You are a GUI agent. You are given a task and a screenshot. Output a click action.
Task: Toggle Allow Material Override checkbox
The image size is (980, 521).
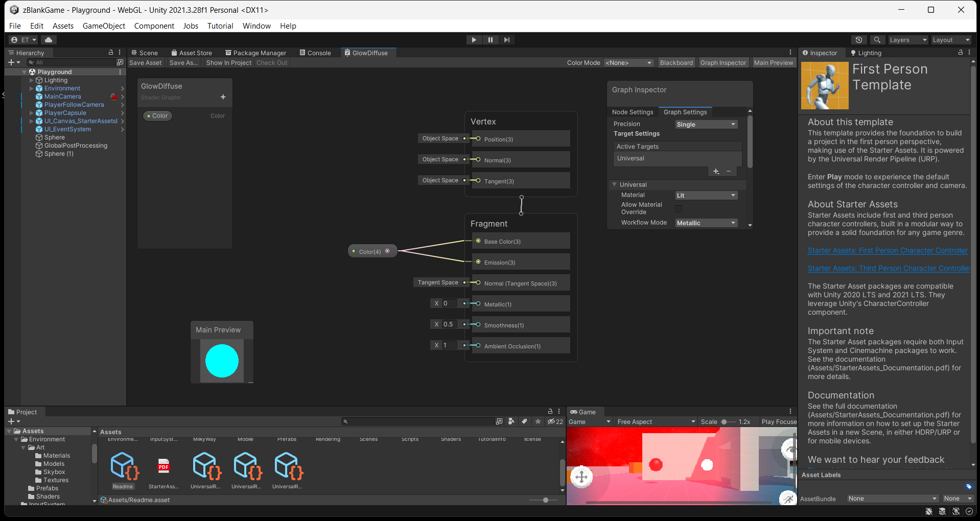point(679,208)
